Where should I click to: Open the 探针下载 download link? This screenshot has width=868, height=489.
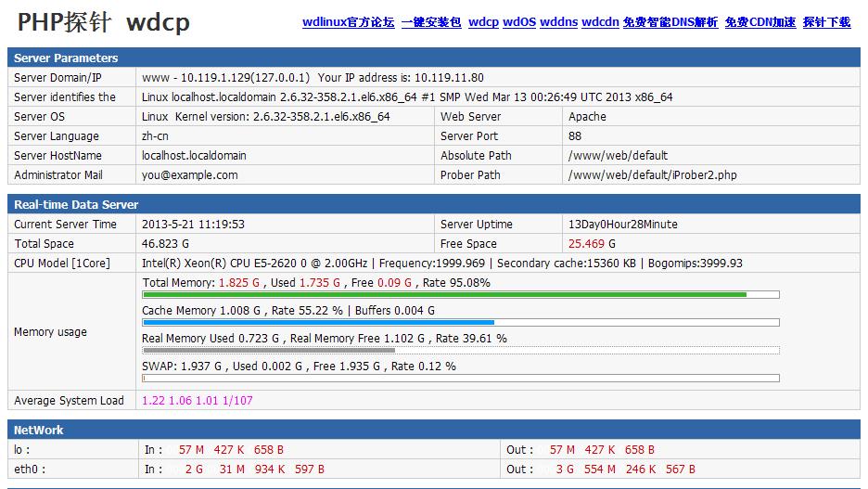click(x=826, y=22)
